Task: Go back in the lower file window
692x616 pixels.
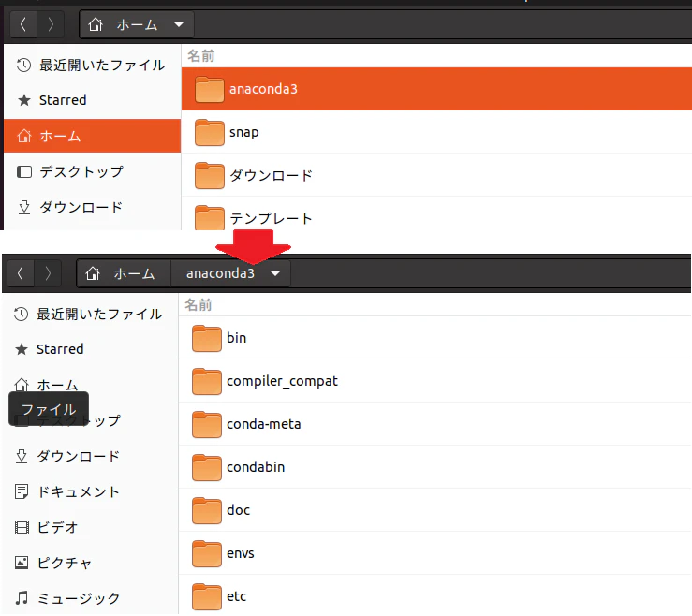Action: point(21,273)
